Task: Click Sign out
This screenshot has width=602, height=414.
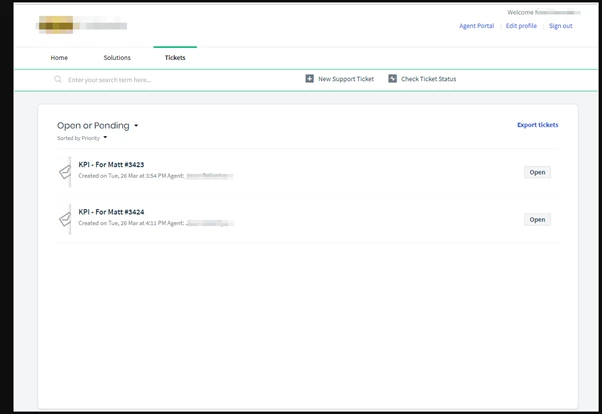Action: tap(561, 26)
